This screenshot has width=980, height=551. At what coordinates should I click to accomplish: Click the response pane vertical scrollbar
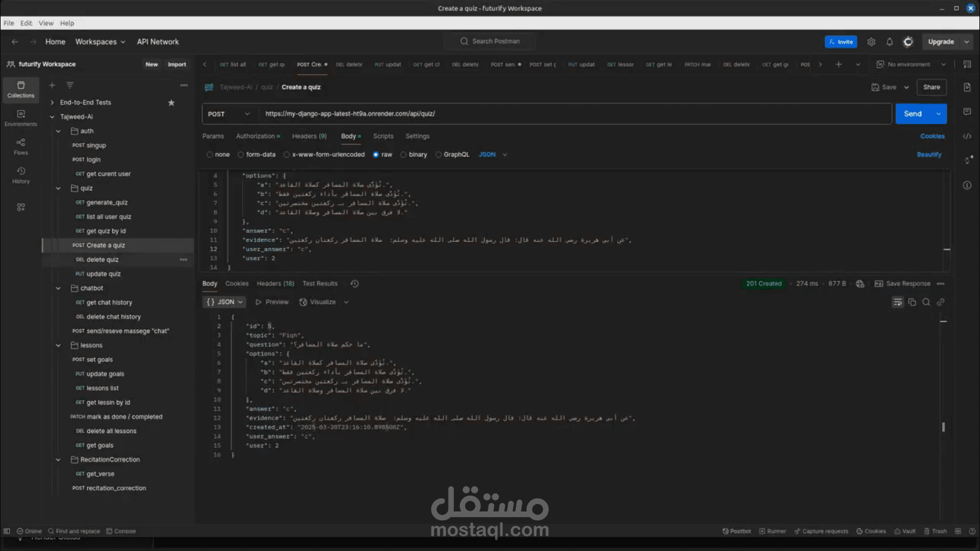coord(943,426)
